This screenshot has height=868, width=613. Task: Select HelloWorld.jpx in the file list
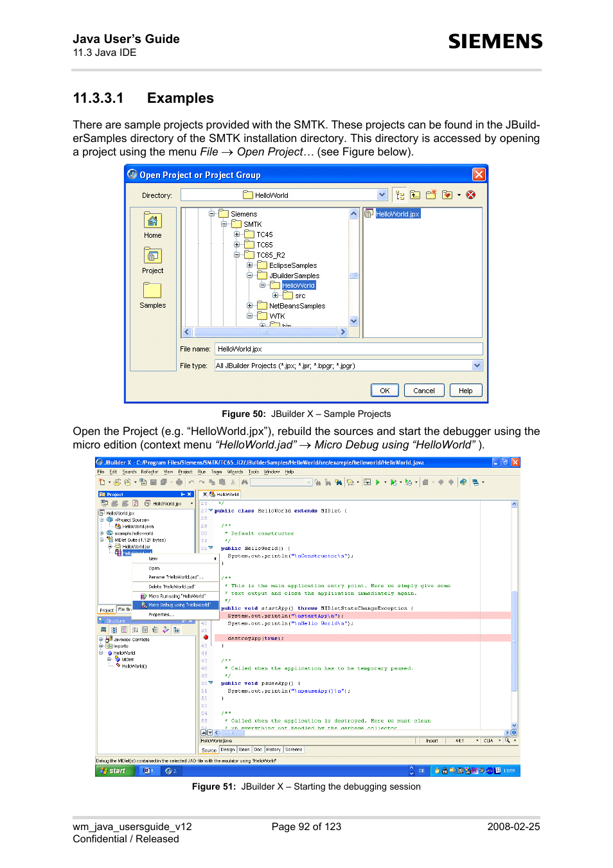pyautogui.click(x=398, y=214)
